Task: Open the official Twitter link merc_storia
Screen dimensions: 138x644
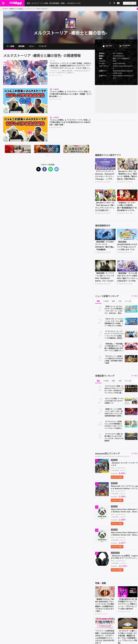Action: (123, 77)
